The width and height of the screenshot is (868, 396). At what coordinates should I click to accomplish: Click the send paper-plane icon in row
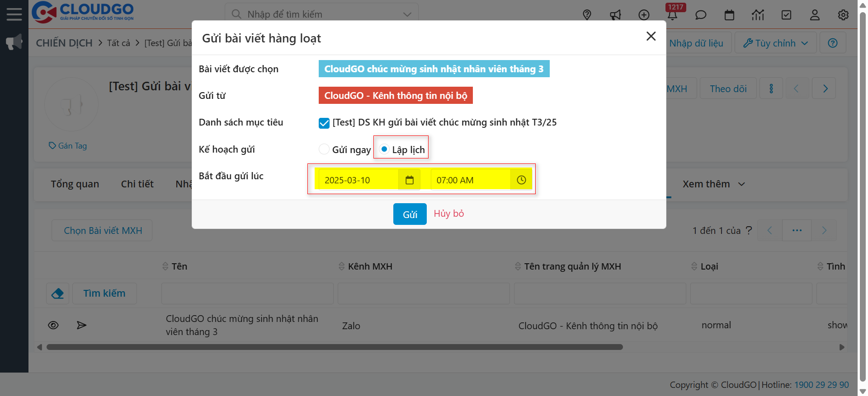tap(81, 325)
